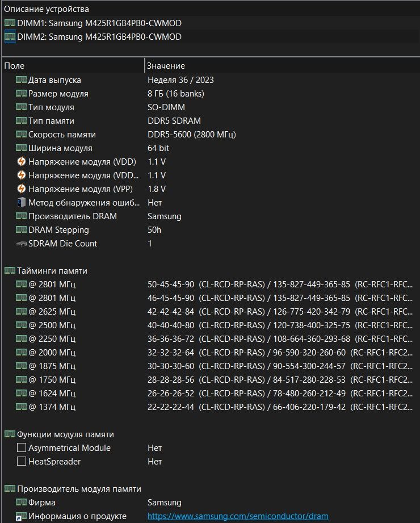Image resolution: width=420 pixels, height=523 pixels.
Task: Click the memory icon beside 'Скорость памяти'
Action: click(21, 135)
